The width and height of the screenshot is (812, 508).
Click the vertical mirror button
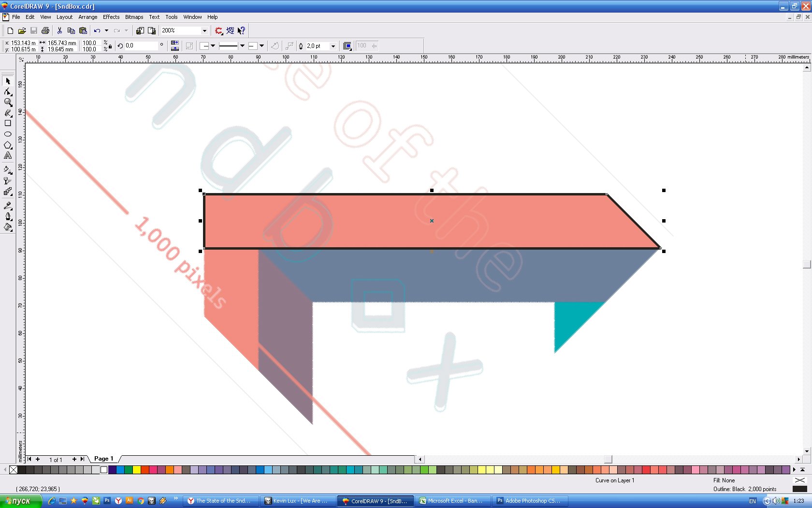point(175,48)
